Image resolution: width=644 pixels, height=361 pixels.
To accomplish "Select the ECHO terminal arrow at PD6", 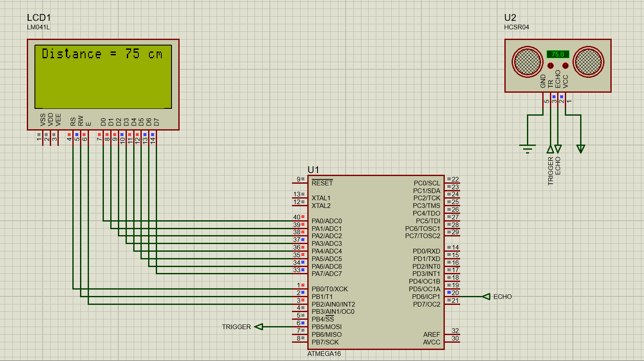I will [486, 296].
